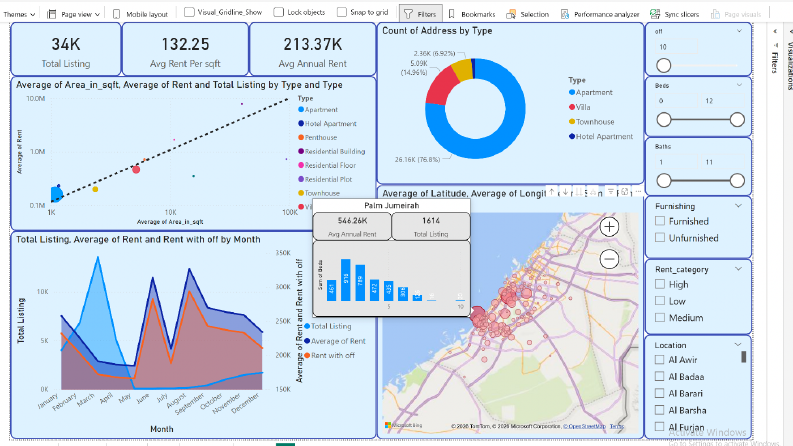The height and width of the screenshot is (446, 793).
Task: Zoom out on the map
Action: (609, 259)
